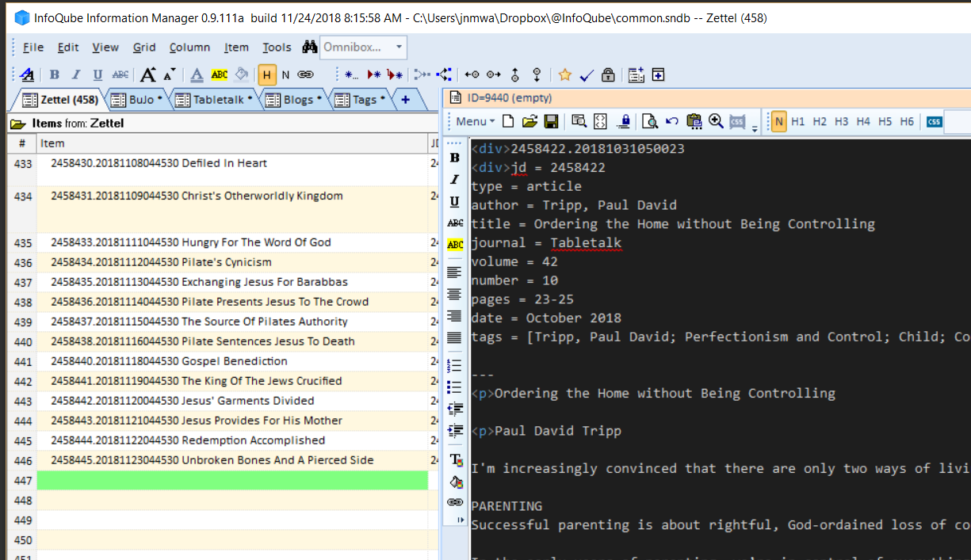
Task: Apply the H1 heading style
Action: [798, 121]
